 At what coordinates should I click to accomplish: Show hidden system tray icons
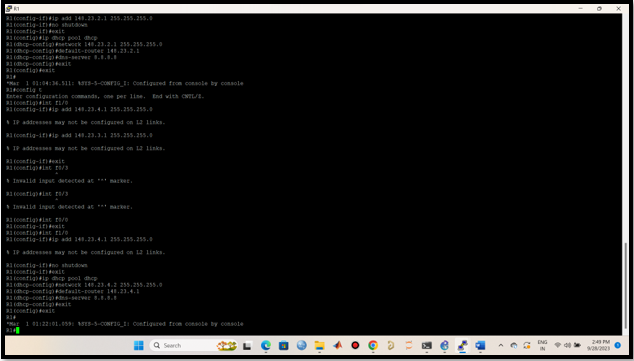(x=501, y=346)
